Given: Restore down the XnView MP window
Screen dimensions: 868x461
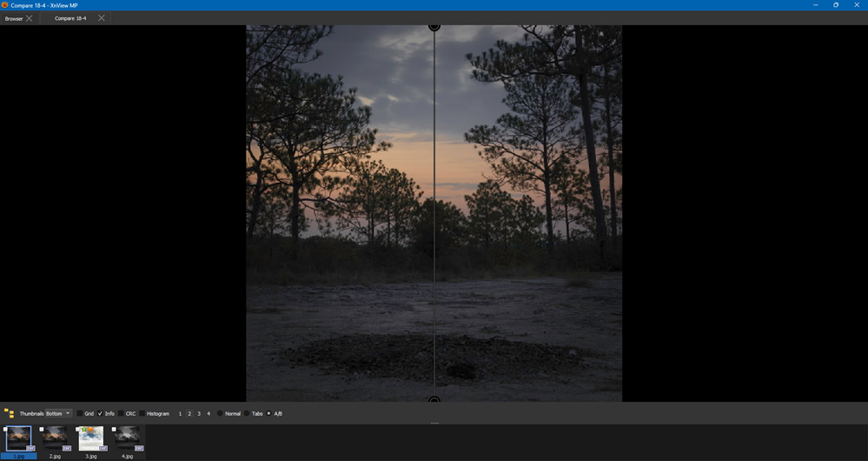Looking at the screenshot, I should (836, 5).
